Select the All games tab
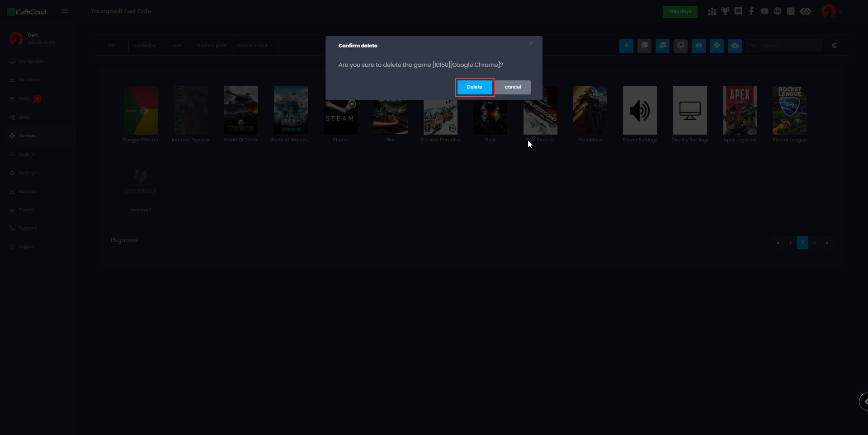Image resolution: width=868 pixels, height=435 pixels. click(x=111, y=46)
